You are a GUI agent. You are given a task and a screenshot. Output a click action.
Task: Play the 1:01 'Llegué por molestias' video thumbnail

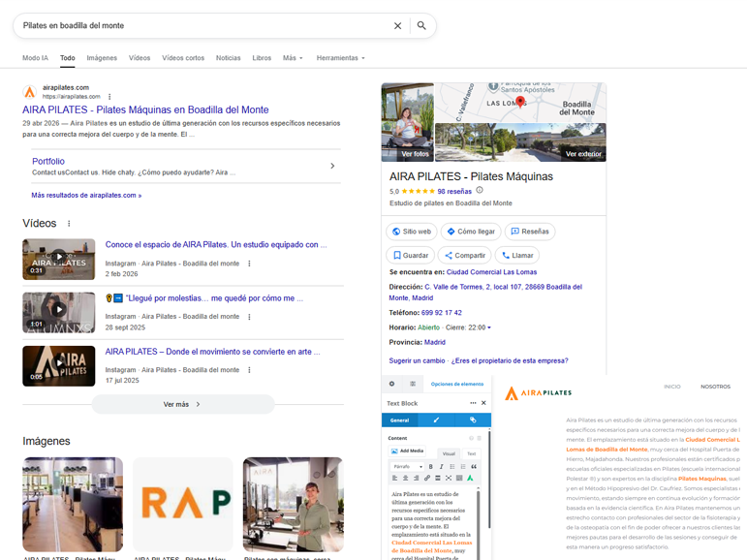58,313
